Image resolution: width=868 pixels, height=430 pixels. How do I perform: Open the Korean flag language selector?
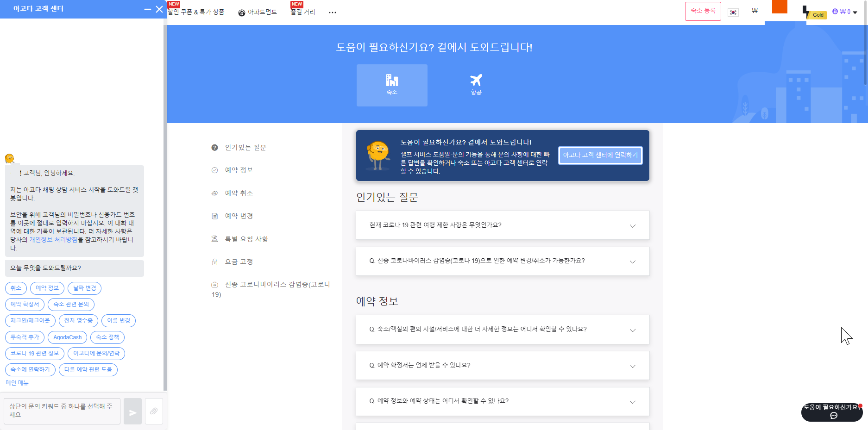pyautogui.click(x=733, y=12)
